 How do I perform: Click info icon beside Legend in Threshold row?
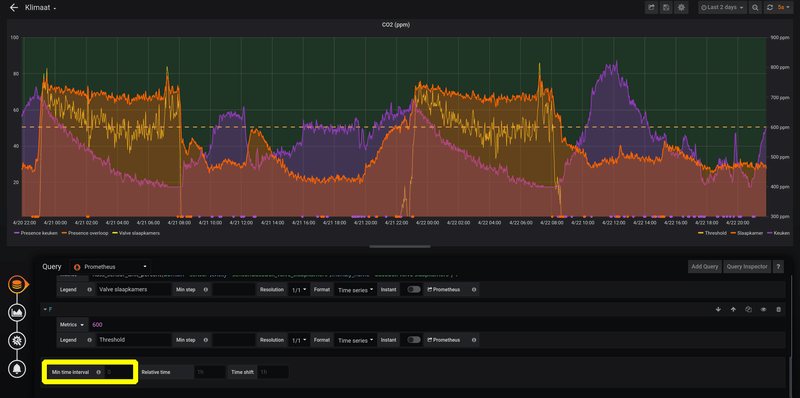pos(88,340)
